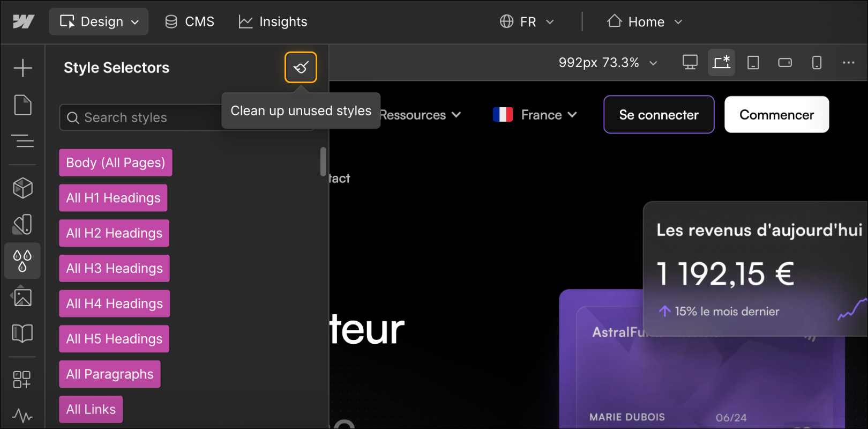This screenshot has height=429, width=868.
Task: Open the FR locale dropdown
Action: point(527,22)
